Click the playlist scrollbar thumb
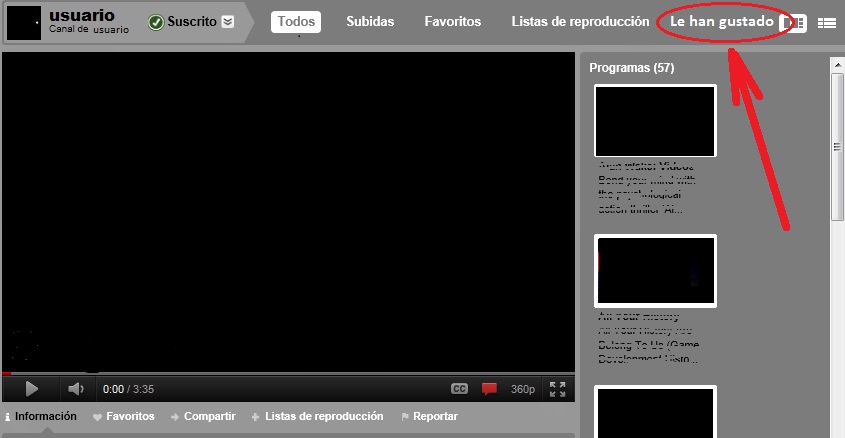The image size is (845, 438). point(837,147)
